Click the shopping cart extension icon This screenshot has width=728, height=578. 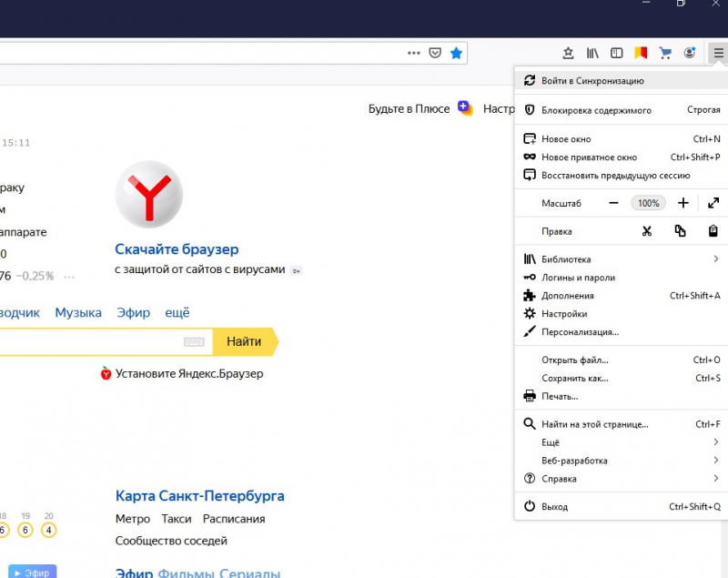(665, 53)
